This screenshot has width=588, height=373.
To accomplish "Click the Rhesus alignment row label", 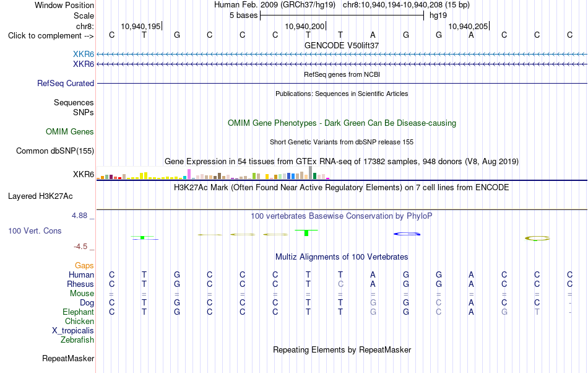I will (x=80, y=284).
